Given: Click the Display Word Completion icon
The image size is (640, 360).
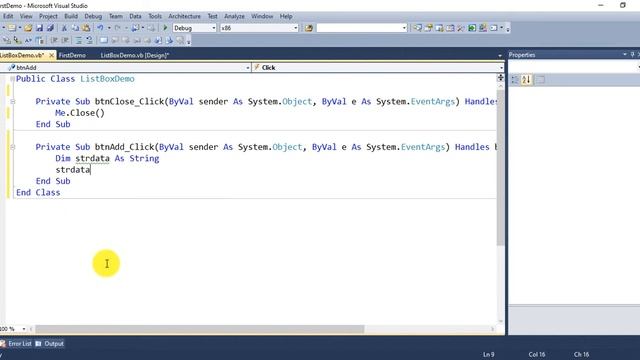Looking at the screenshot, I should [39, 40].
